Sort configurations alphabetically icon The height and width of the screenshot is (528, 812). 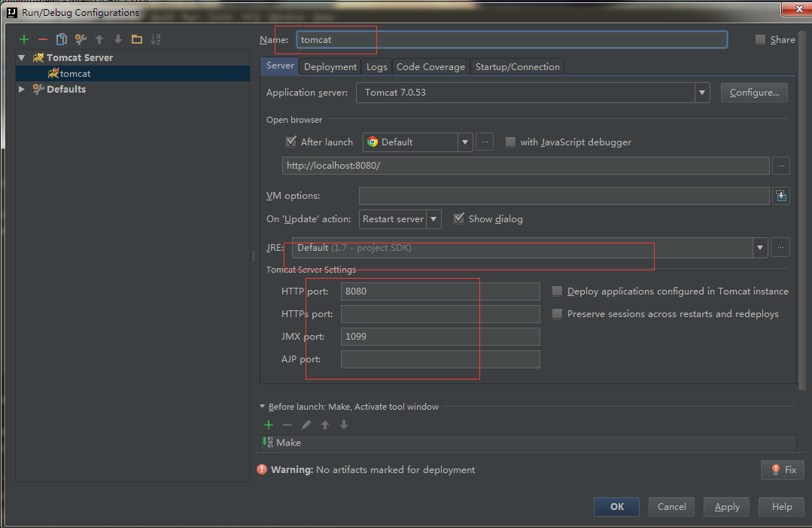(x=155, y=39)
